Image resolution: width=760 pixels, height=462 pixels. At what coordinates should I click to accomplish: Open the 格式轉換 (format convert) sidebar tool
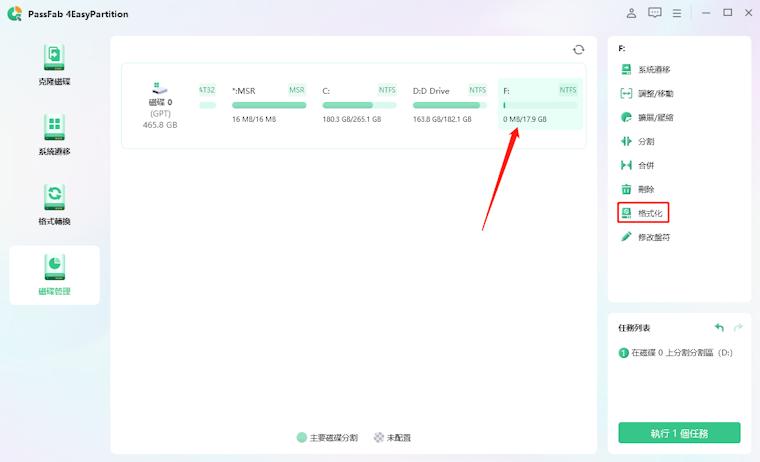coord(54,205)
